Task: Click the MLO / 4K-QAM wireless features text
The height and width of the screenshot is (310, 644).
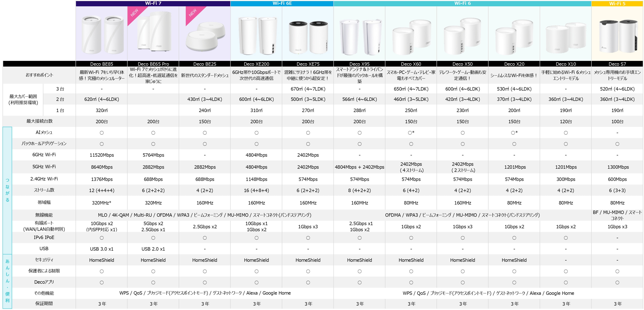Action: point(204,215)
